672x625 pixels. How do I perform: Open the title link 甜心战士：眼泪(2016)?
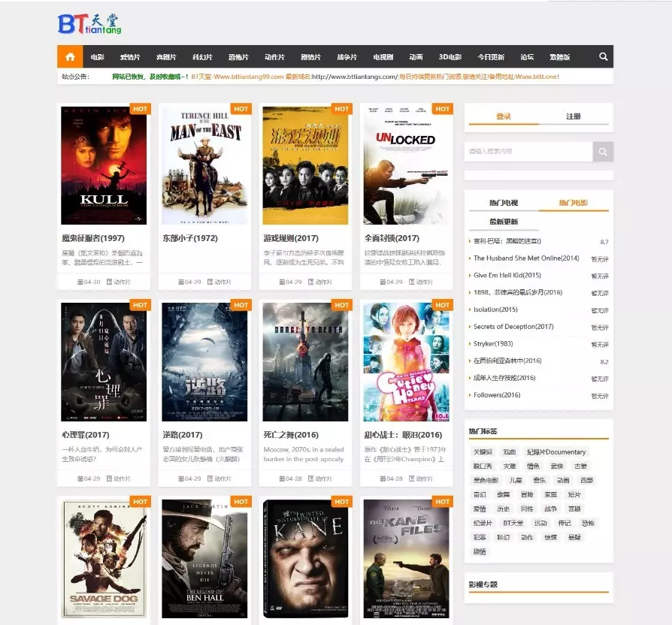pyautogui.click(x=404, y=435)
